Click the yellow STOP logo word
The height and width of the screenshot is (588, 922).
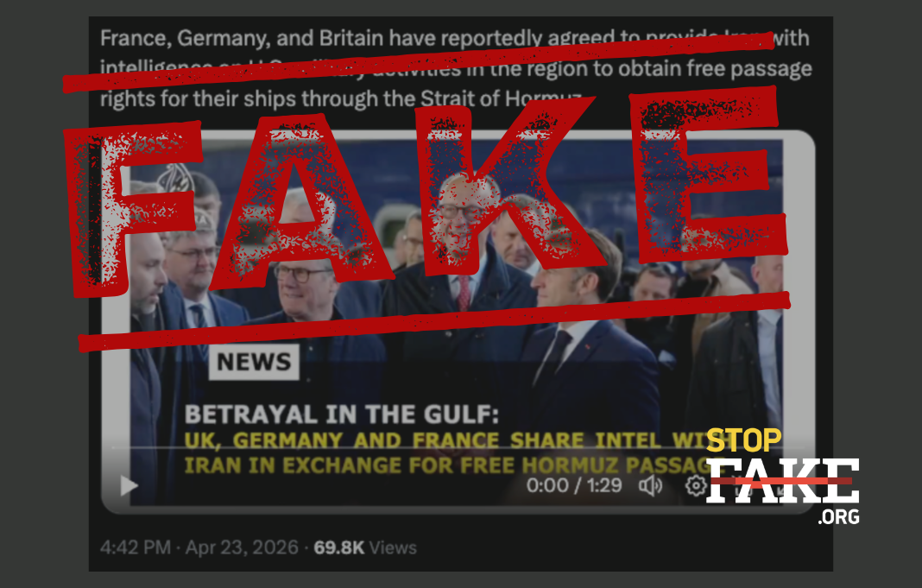(x=744, y=439)
